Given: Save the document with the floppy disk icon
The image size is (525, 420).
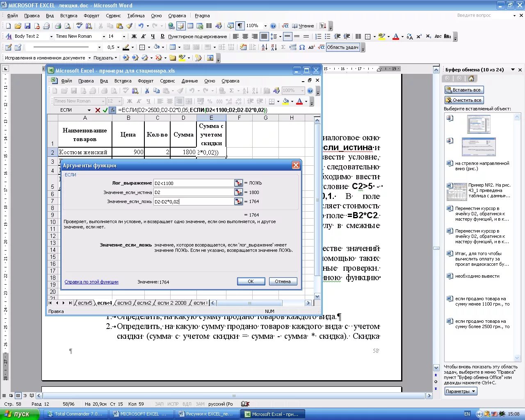Looking at the screenshot, I should click(x=27, y=26).
